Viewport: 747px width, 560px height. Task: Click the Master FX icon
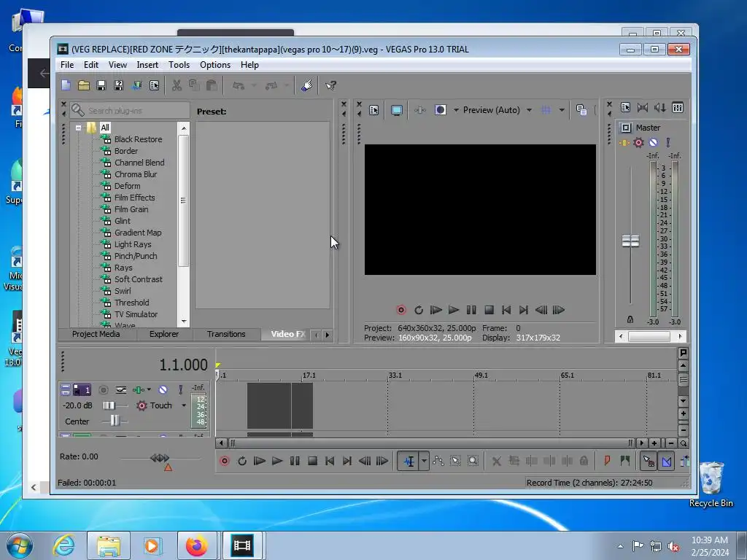coord(624,142)
